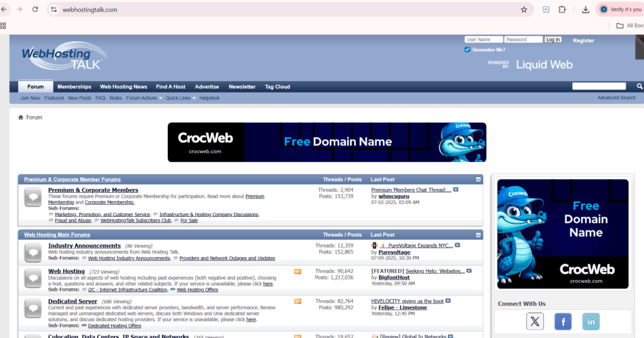Collapse the Web Hosting Main Forums section
This screenshot has width=644, height=338.
478,234
